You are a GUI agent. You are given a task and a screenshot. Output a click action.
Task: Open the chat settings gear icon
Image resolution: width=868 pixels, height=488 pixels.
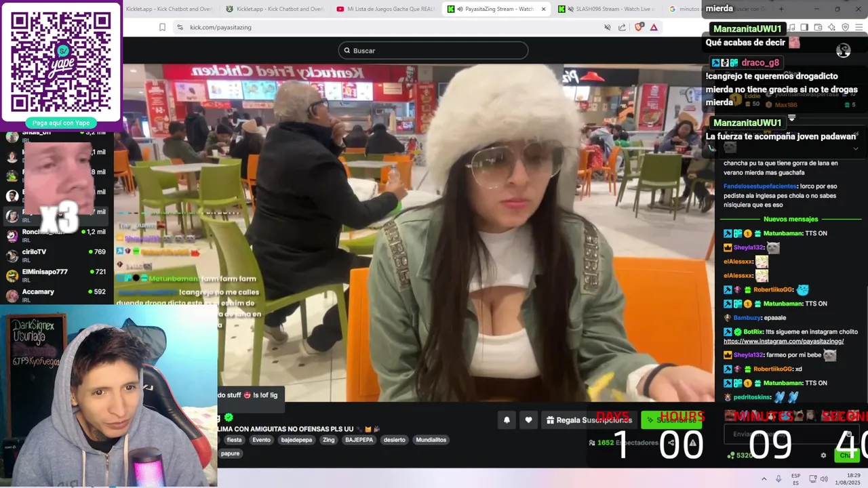coord(823,455)
